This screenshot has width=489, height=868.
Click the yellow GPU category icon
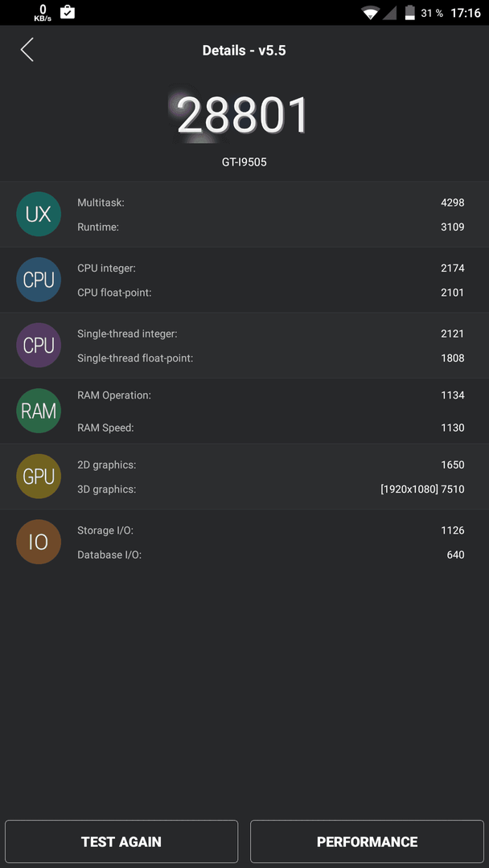point(39,476)
